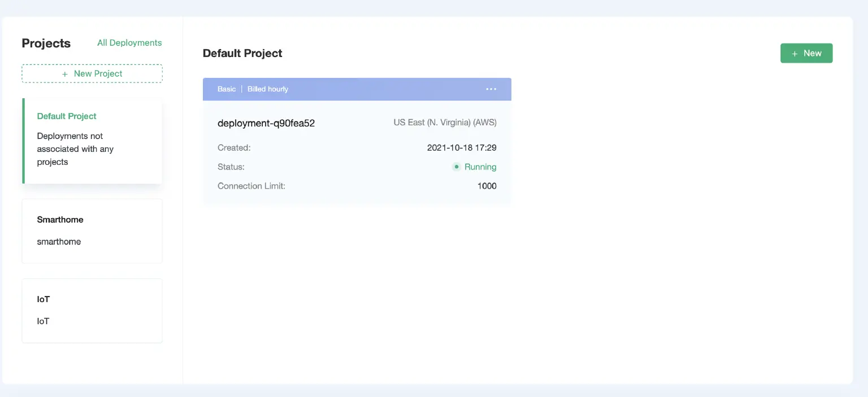The image size is (868, 397).
Task: Click the plus icon on the green New button
Action: tap(795, 53)
